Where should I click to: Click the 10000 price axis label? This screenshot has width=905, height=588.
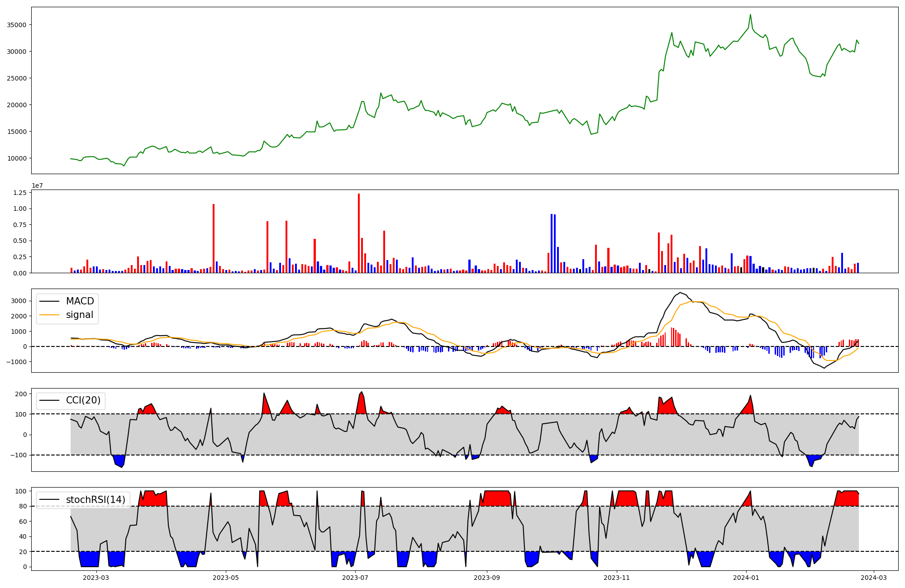[16, 158]
